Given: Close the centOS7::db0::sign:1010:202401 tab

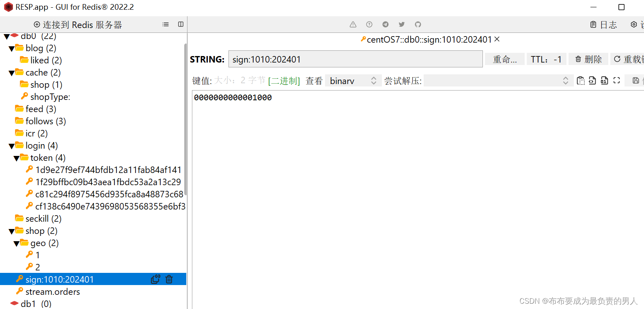Looking at the screenshot, I should [x=497, y=39].
